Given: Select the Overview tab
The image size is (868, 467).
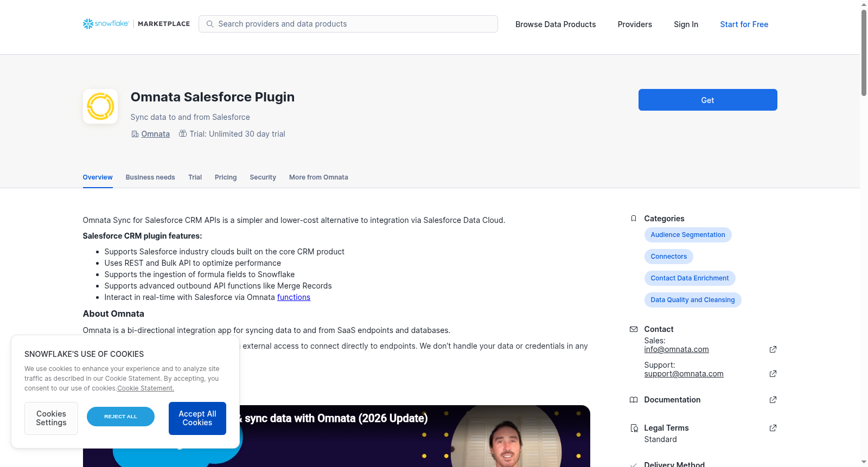Looking at the screenshot, I should 98,177.
